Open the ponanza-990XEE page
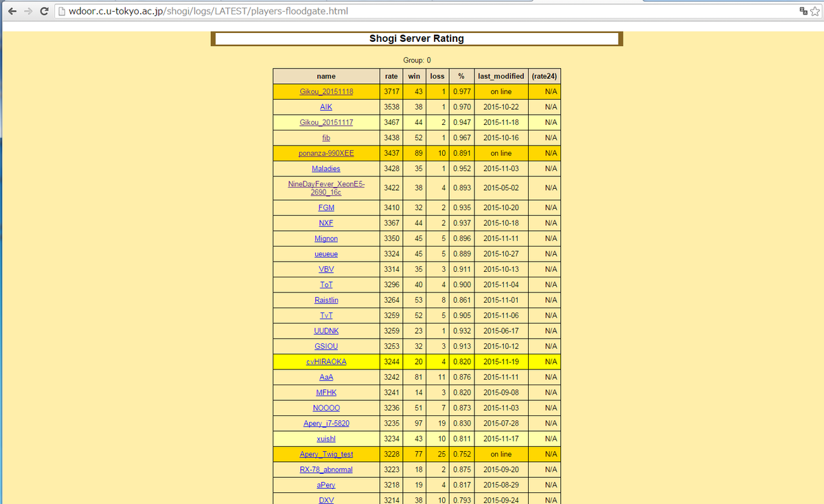The image size is (824, 504). pos(325,152)
